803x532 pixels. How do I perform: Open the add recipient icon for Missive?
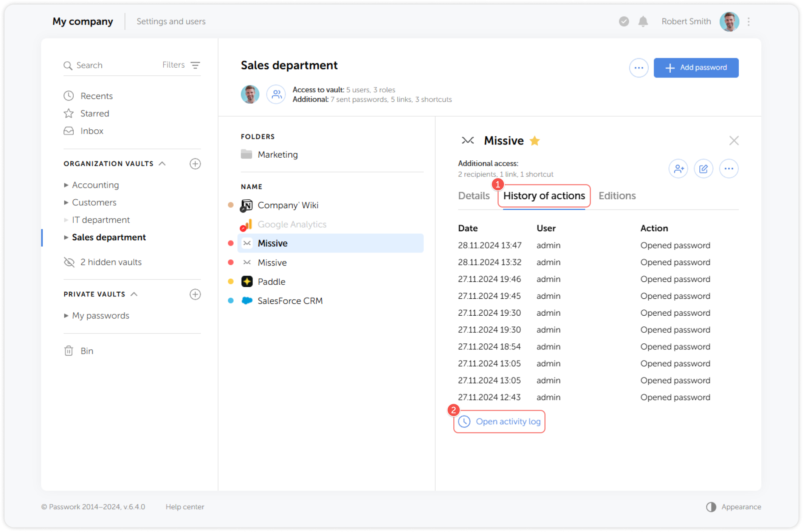[678, 169]
